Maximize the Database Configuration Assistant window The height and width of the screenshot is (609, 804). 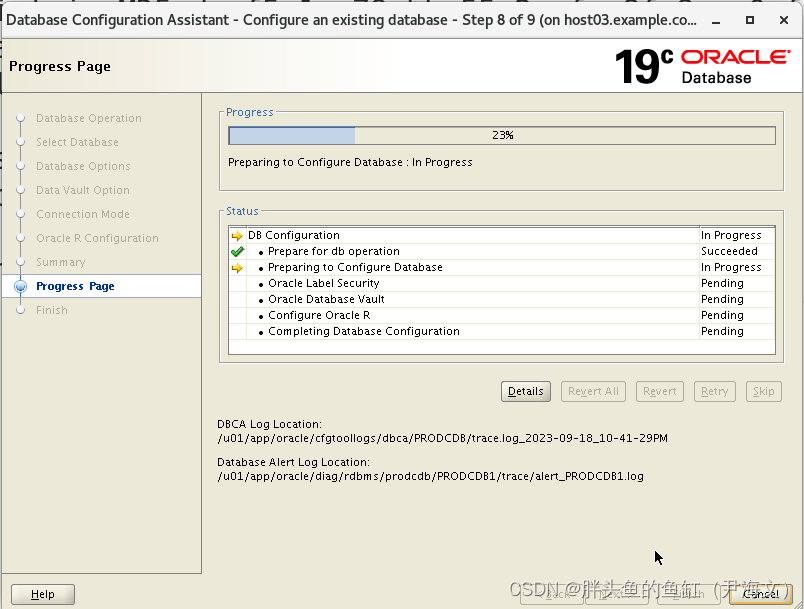coord(750,20)
